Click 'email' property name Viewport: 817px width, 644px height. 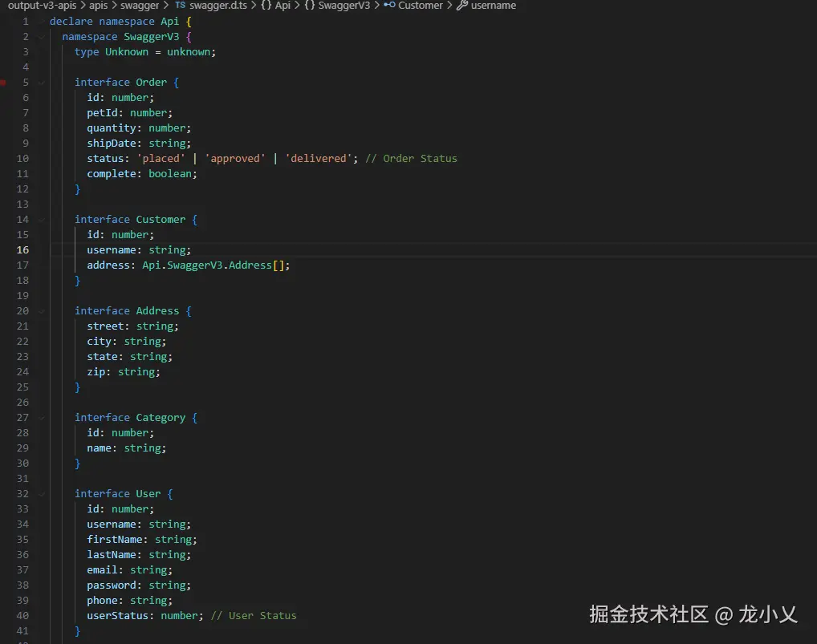(x=102, y=569)
